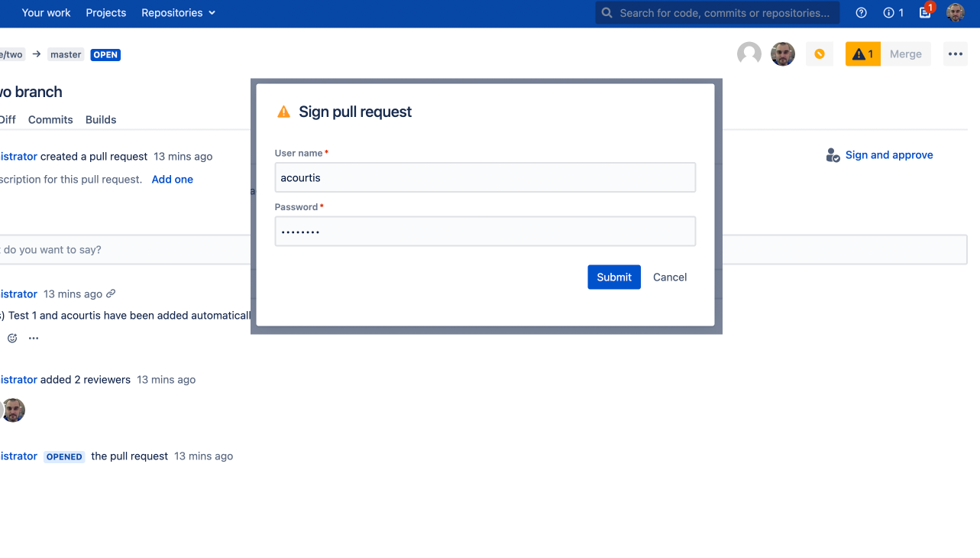Click the Sign and approve person icon
Viewport: 980px width, 558px height.
coord(832,155)
